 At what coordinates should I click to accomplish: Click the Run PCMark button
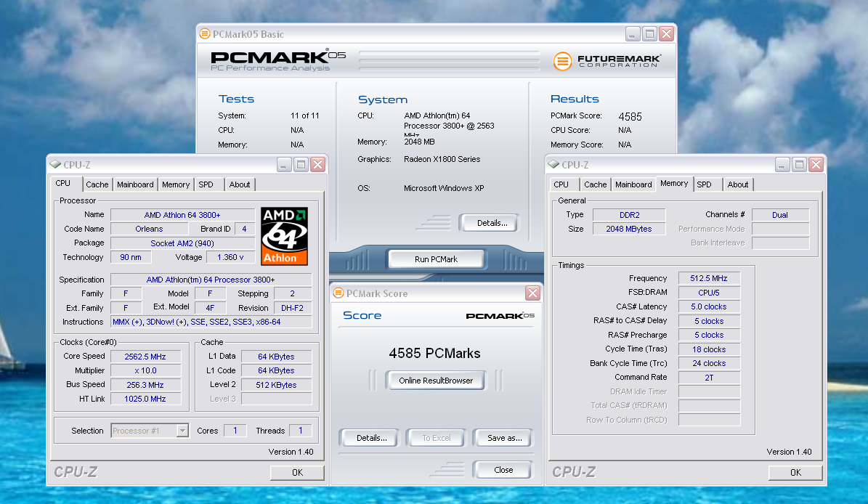(x=437, y=259)
